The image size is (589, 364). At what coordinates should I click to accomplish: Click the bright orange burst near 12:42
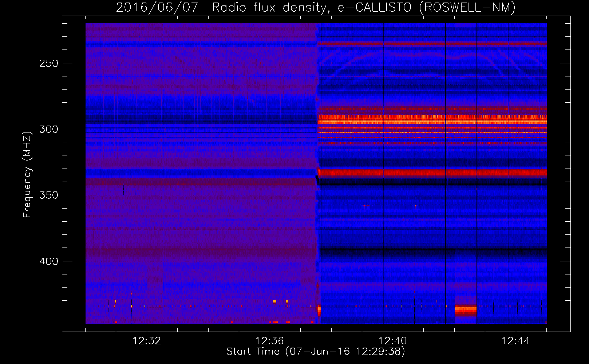466,310
